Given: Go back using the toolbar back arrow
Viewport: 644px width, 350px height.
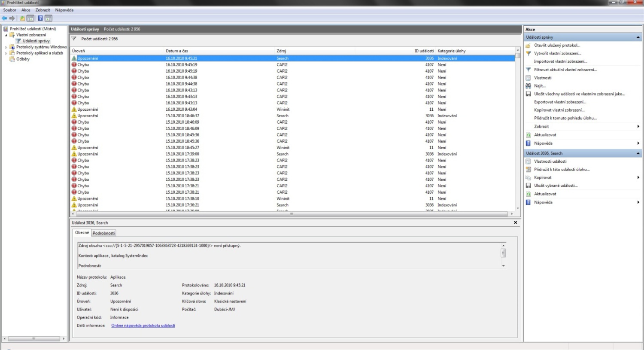Looking at the screenshot, I should [4, 18].
